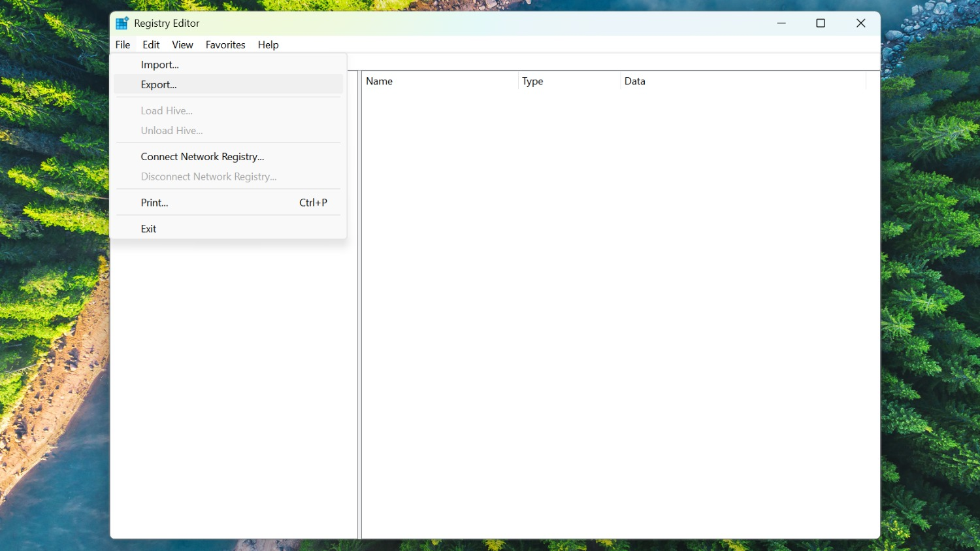
Task: Click the Data column header
Action: [742, 81]
